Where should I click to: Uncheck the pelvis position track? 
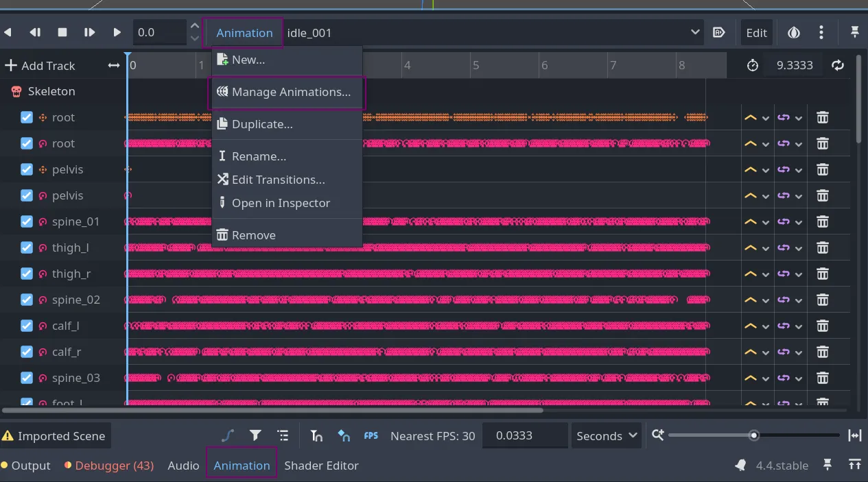(x=27, y=169)
